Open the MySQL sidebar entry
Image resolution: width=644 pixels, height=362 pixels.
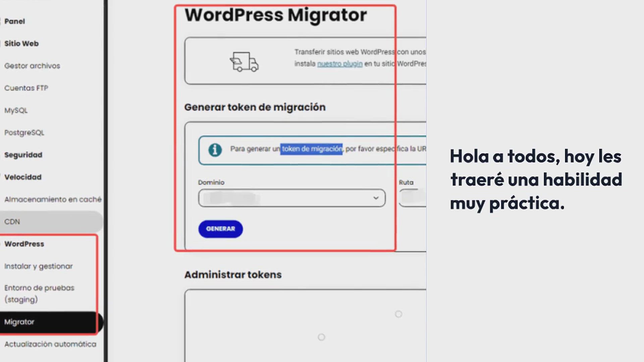(x=16, y=110)
